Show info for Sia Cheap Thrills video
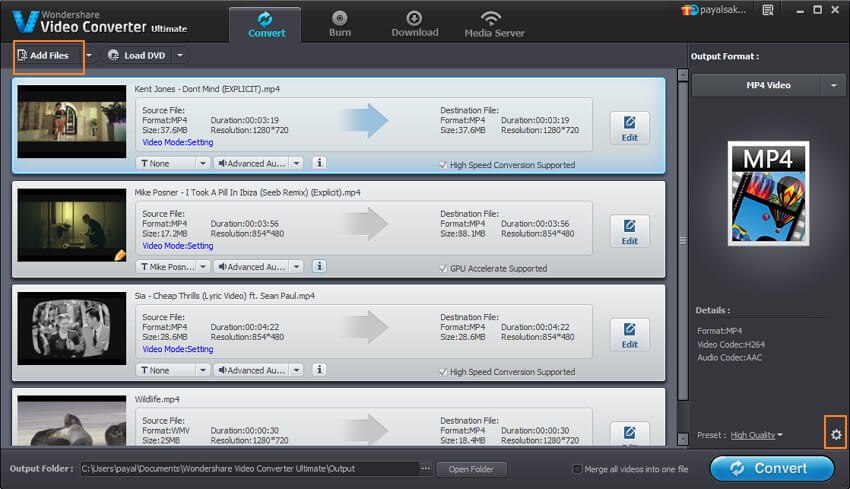The height and width of the screenshot is (489, 850). [319, 370]
